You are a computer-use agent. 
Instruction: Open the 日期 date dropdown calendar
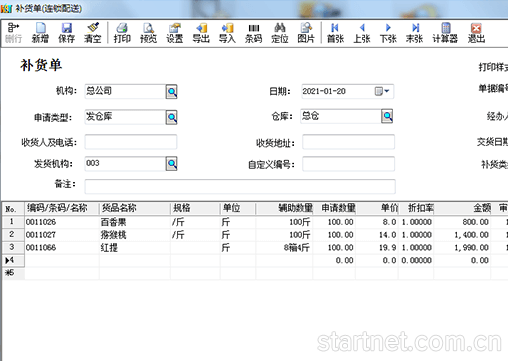pos(382,91)
